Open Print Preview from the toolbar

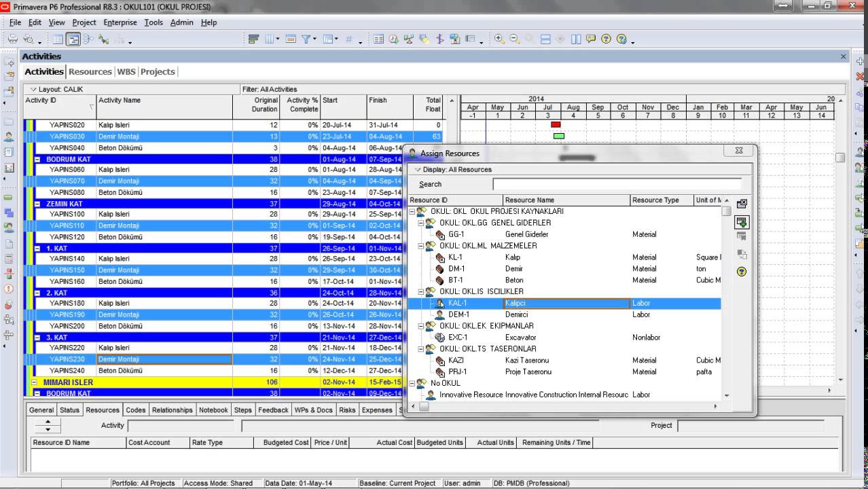[28, 39]
